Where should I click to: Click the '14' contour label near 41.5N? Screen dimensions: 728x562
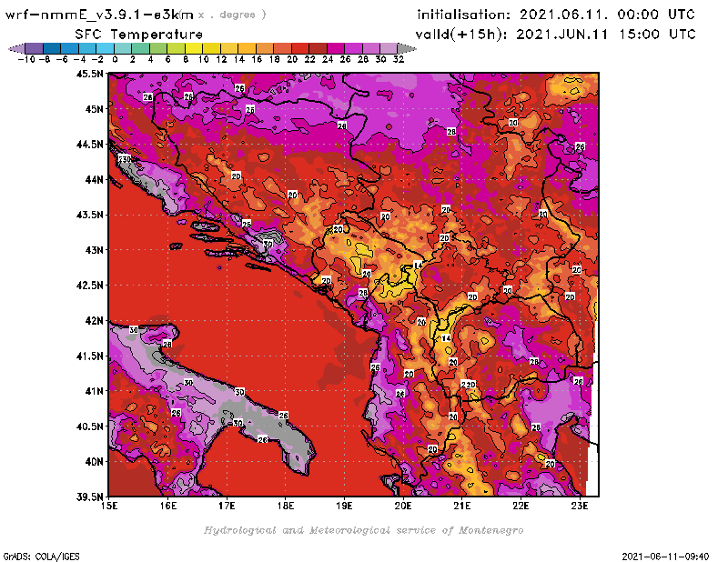pyautogui.click(x=446, y=338)
